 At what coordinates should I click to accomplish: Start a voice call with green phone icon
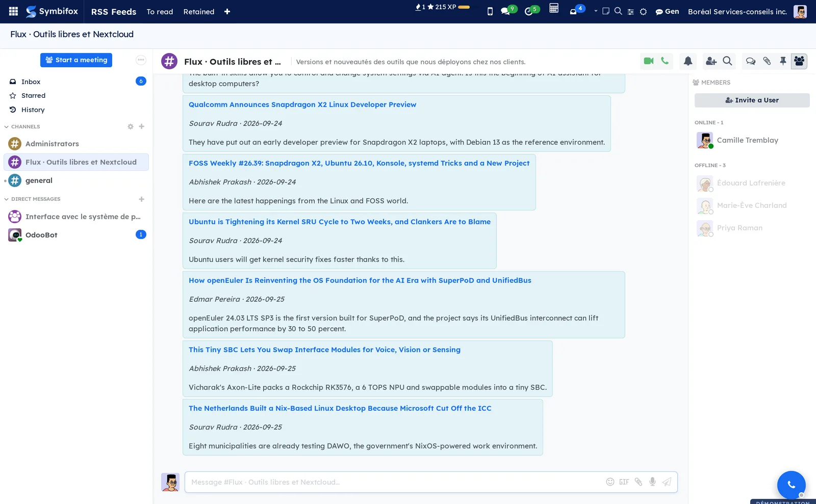click(x=665, y=61)
